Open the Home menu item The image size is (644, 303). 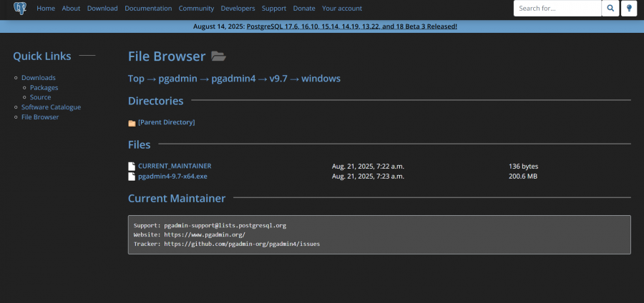(x=46, y=8)
